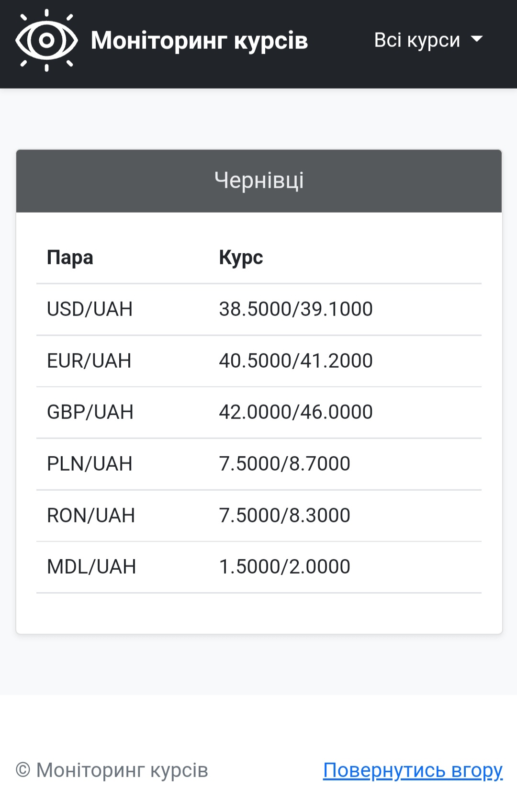Open the Моніторинг курсів home title
517x812 pixels.
[199, 41]
